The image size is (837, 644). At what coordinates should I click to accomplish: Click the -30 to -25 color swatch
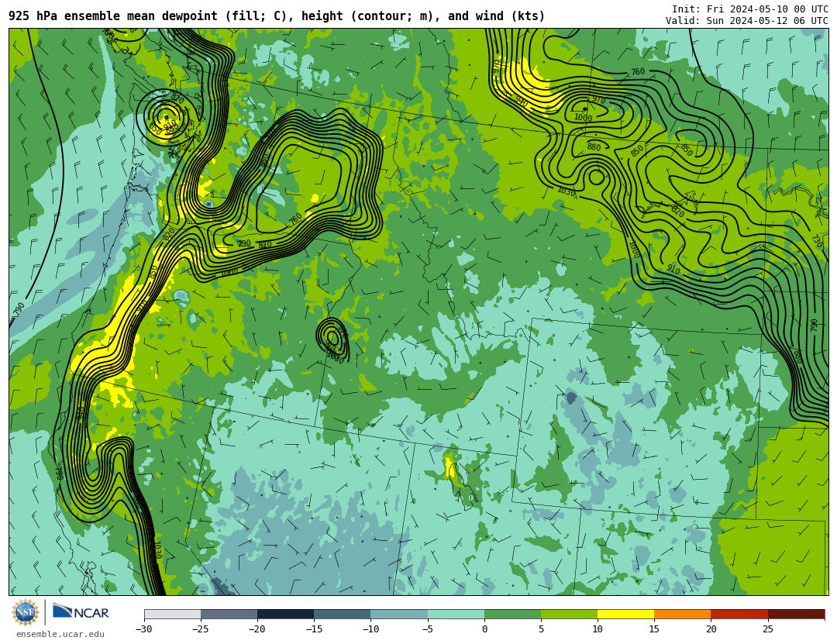point(172,614)
